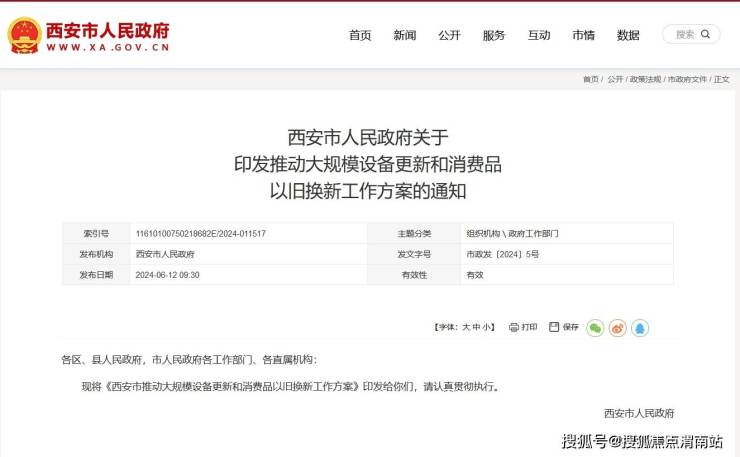
Task: Click 组织机构＼政府工作部门 topic value
Action: pos(512,233)
